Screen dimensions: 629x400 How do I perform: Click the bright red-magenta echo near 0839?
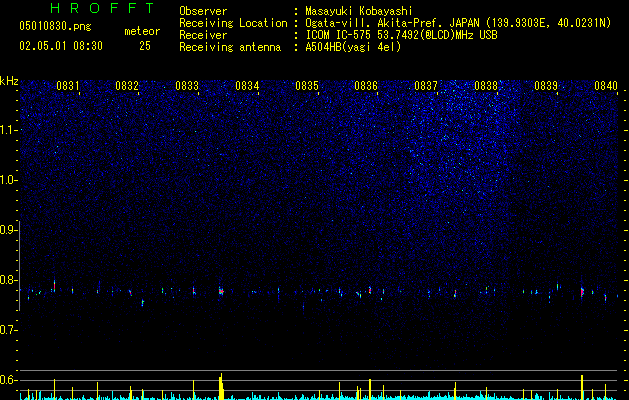click(x=582, y=292)
